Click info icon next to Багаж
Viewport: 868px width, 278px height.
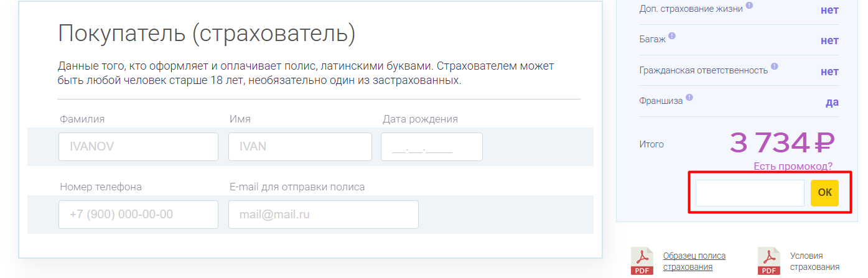(672, 36)
